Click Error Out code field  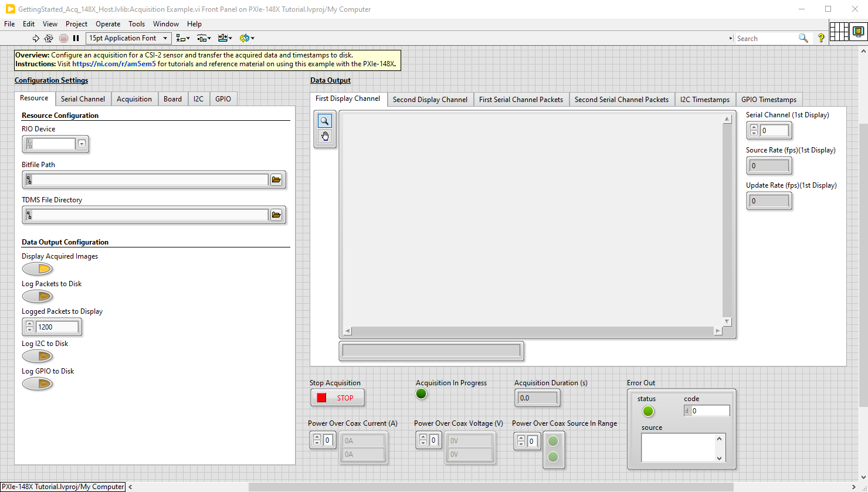[x=710, y=411]
